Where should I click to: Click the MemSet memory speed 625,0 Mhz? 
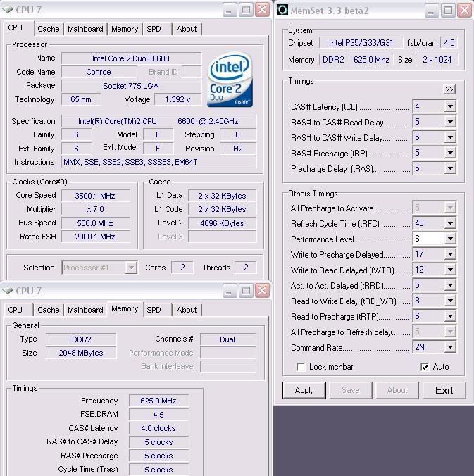point(371,59)
